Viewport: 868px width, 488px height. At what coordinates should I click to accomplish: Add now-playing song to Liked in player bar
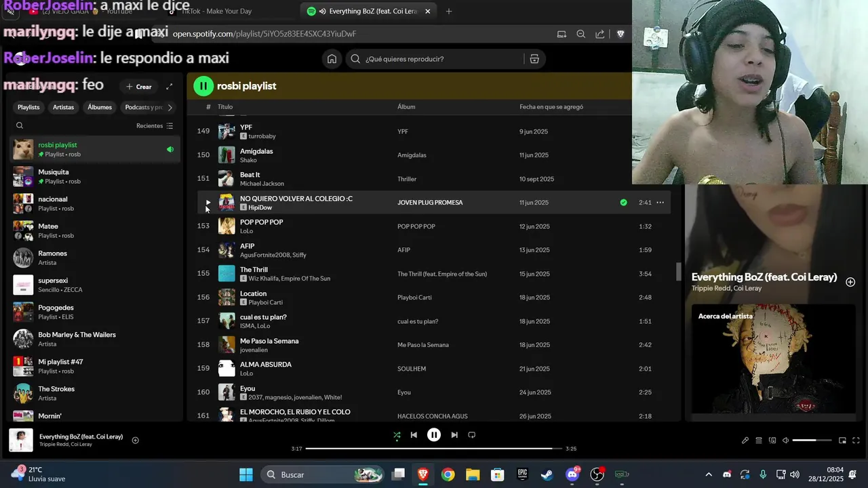[135, 441]
